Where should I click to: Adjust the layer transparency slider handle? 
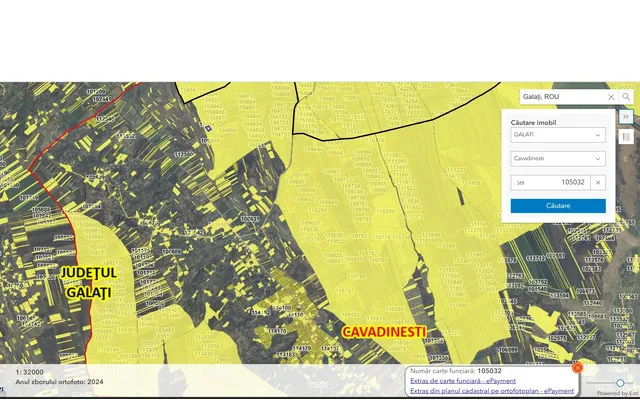(620, 382)
